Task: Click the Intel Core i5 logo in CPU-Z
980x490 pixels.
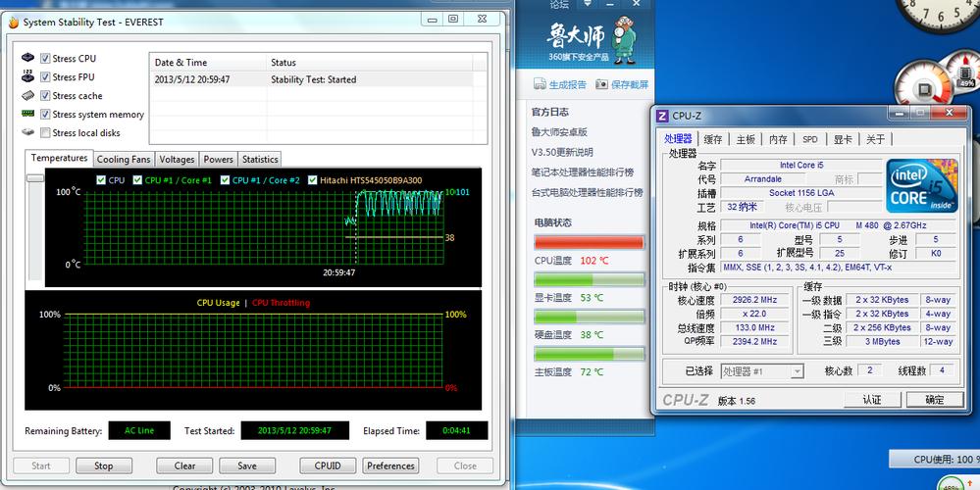Action: (x=922, y=185)
